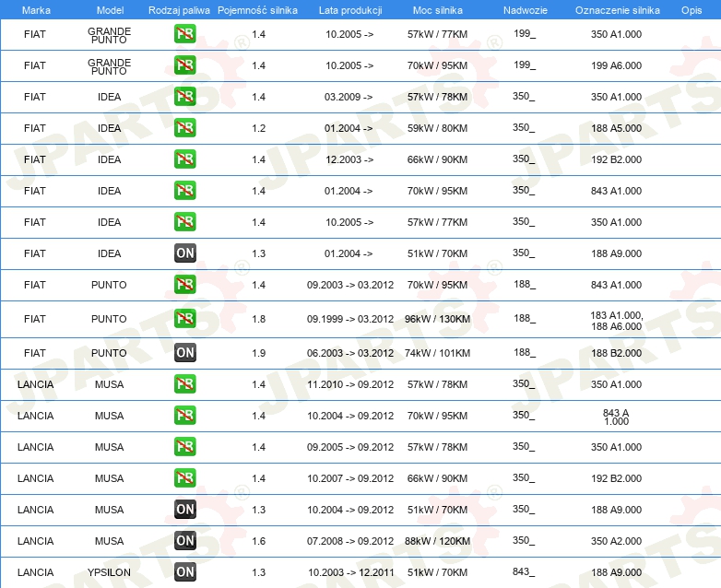Select production years 06.2003 -> 03.2012

[x=350, y=353]
